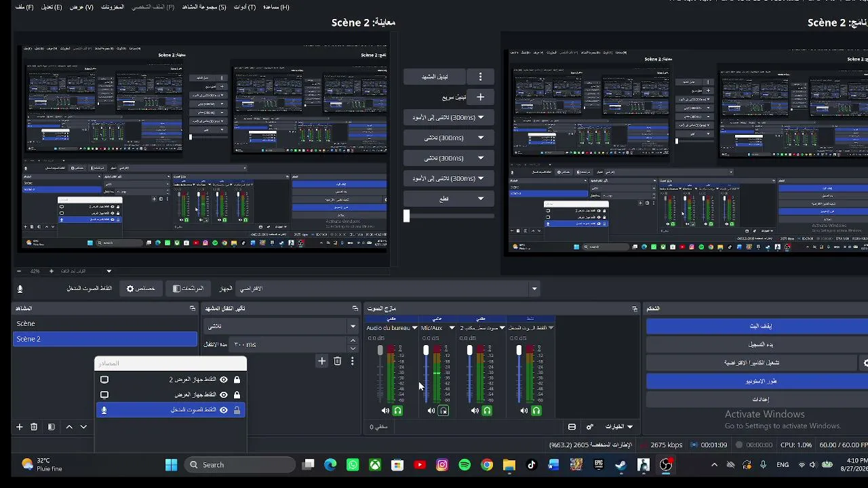The height and width of the screenshot is (488, 868).
Task: Open the إعدادات settings button
Action: coord(760,399)
